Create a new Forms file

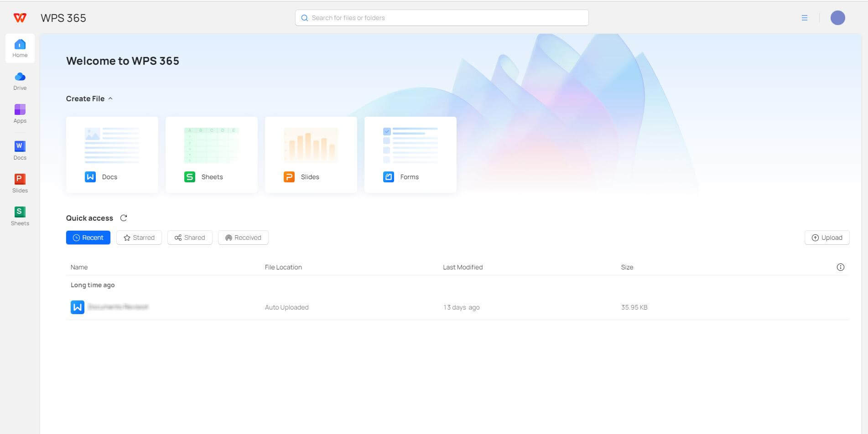411,155
